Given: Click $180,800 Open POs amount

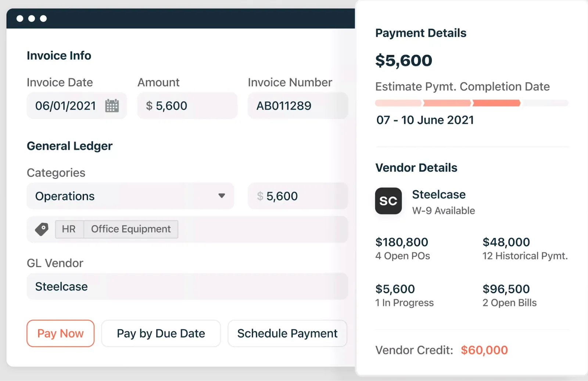Looking at the screenshot, I should pos(402,242).
